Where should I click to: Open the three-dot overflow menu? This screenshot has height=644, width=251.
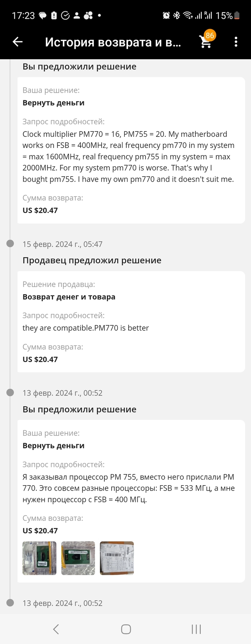pyautogui.click(x=236, y=42)
